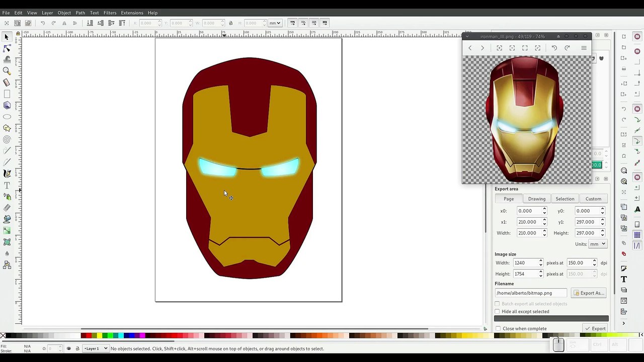Select the Node editing tool
644x362 pixels.
pos(7,48)
